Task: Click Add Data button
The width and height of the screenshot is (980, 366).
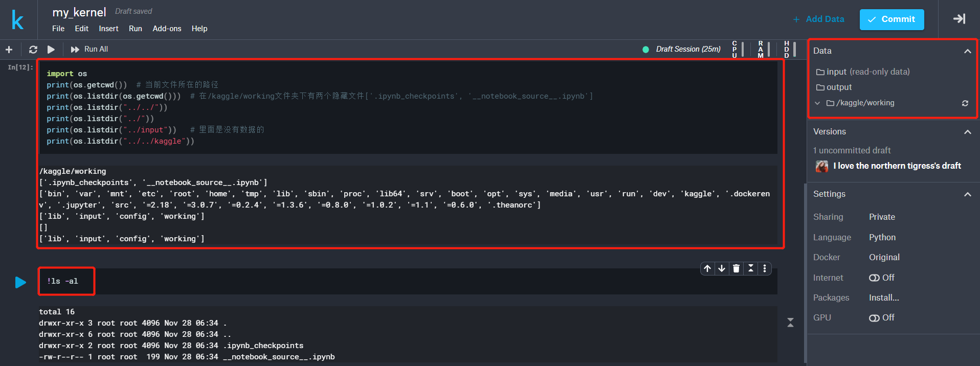Action: [x=818, y=19]
